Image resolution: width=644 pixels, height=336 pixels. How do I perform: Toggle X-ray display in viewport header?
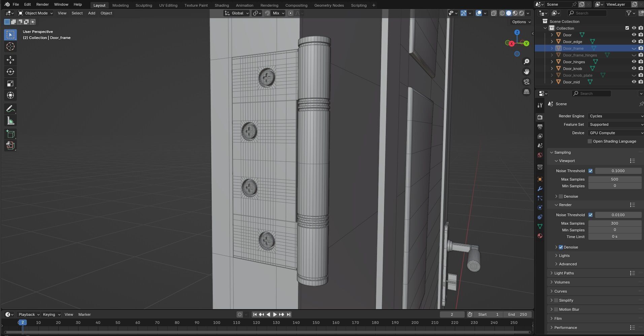coord(494,13)
